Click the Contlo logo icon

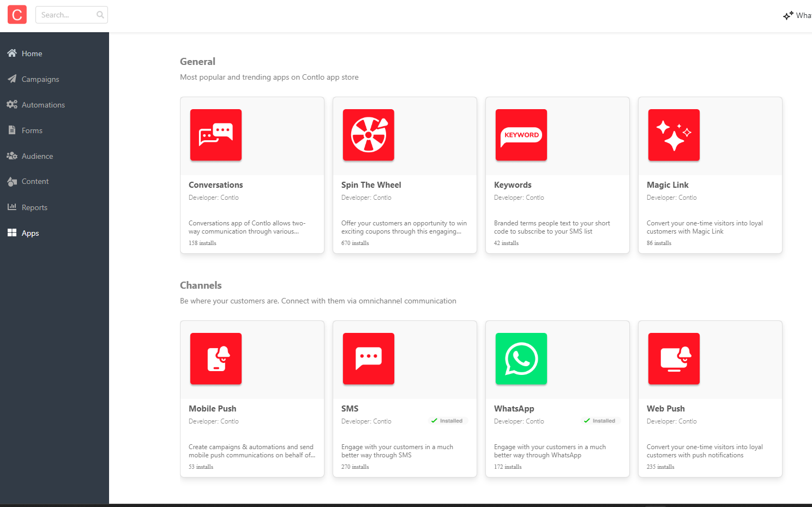tap(17, 15)
